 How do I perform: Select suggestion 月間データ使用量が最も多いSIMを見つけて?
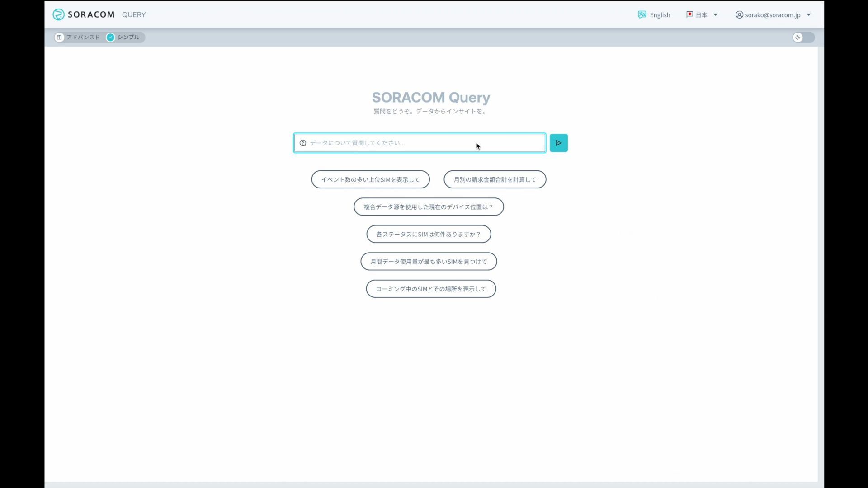[429, 261]
